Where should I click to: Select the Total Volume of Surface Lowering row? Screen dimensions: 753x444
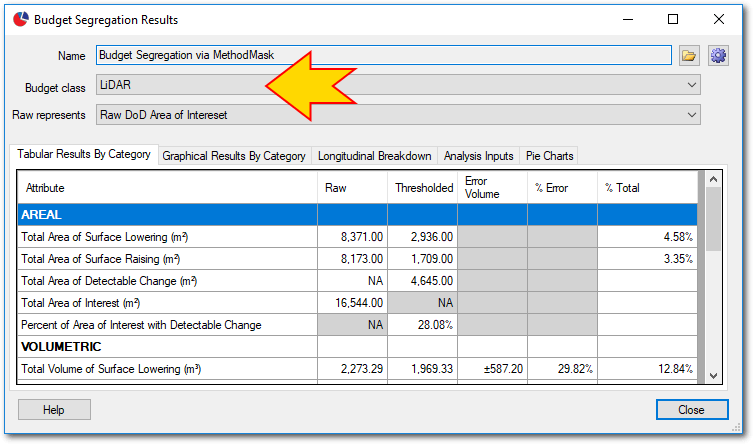(x=357, y=369)
